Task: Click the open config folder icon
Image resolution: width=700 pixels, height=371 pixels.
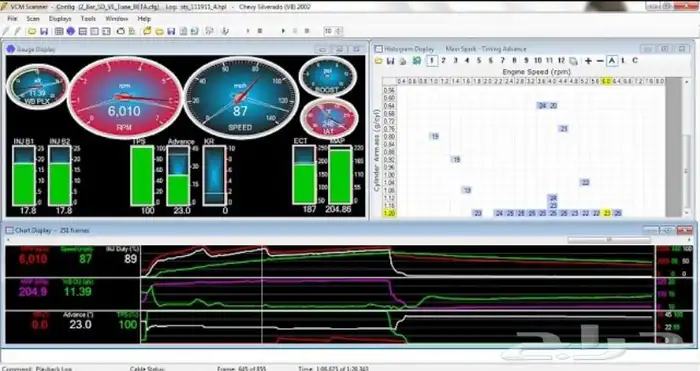Action: pyautogui.click(x=32, y=31)
